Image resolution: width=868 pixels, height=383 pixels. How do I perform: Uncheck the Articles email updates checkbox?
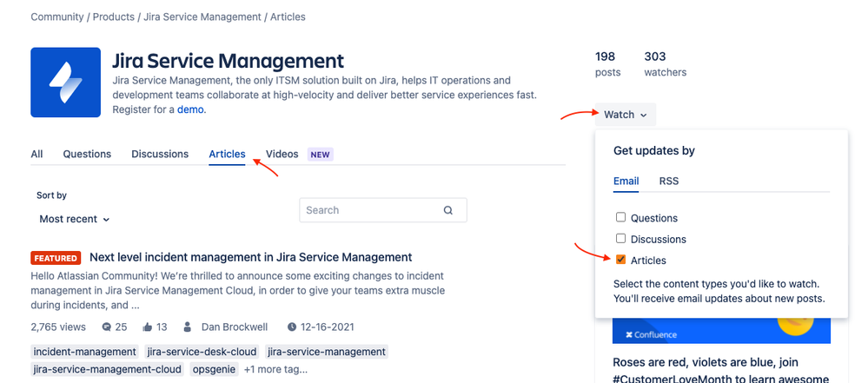click(x=620, y=260)
